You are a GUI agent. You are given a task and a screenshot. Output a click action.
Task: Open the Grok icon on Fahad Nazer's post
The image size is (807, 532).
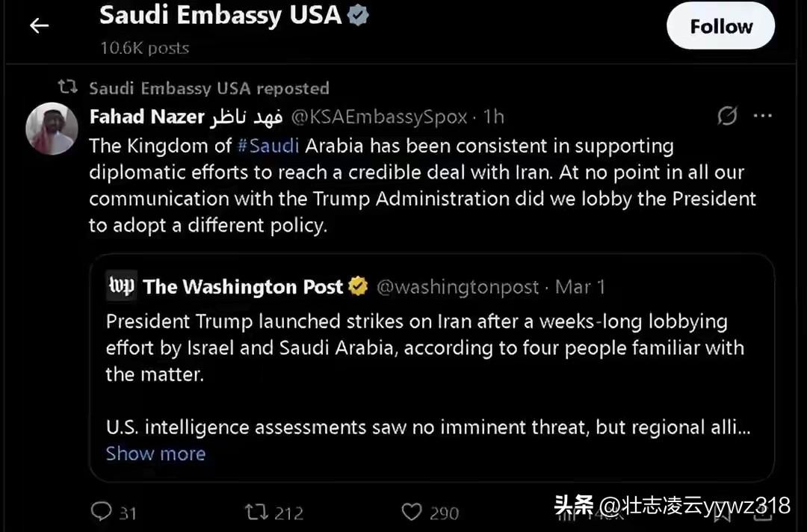[726, 116]
